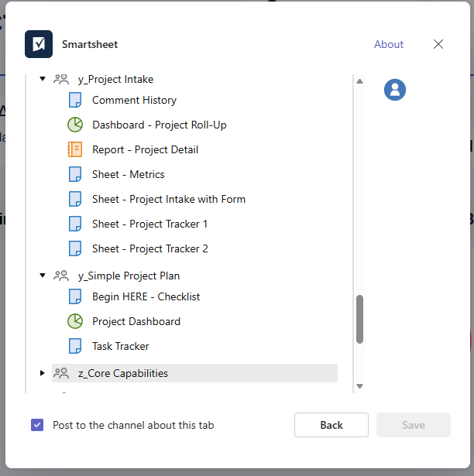Click the scrollbar up arrow
The image size is (474, 476).
(x=359, y=81)
